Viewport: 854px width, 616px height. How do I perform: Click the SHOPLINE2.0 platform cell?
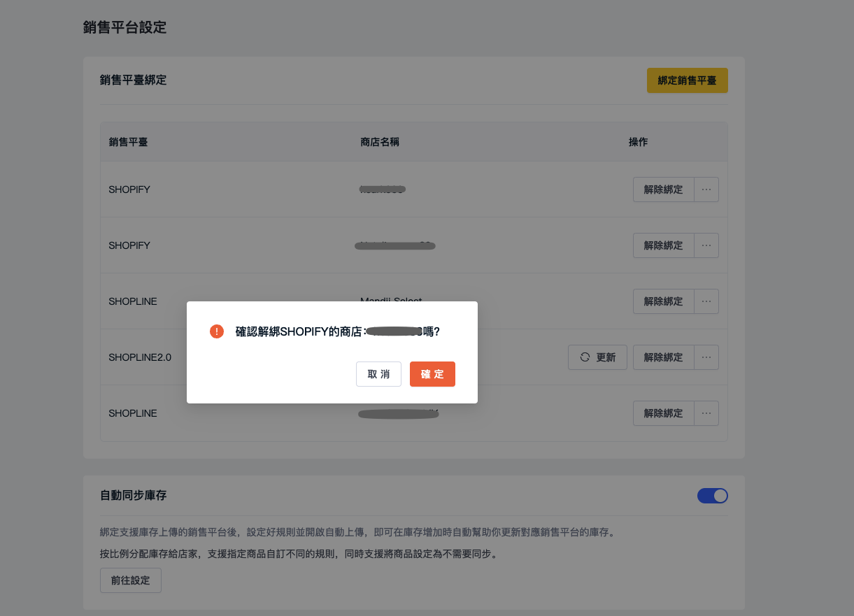pyautogui.click(x=140, y=357)
